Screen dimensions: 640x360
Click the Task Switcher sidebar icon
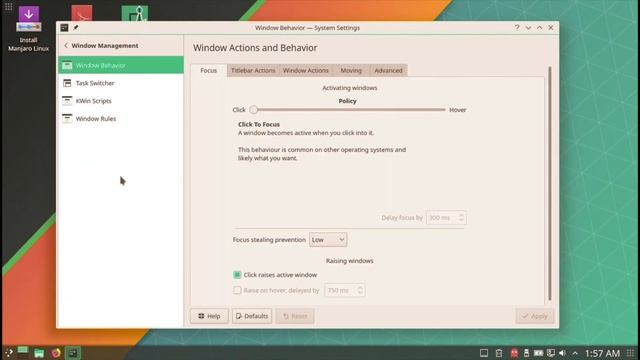tap(67, 83)
